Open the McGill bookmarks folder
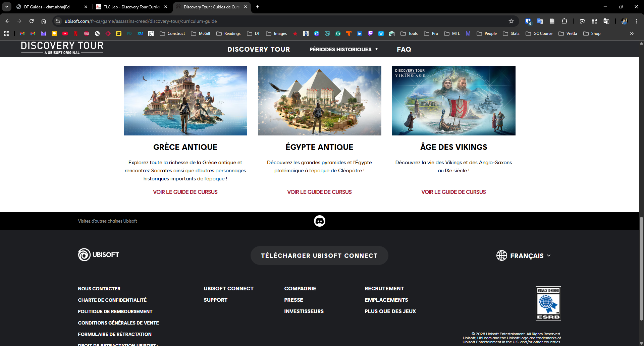644x346 pixels. tap(201, 34)
